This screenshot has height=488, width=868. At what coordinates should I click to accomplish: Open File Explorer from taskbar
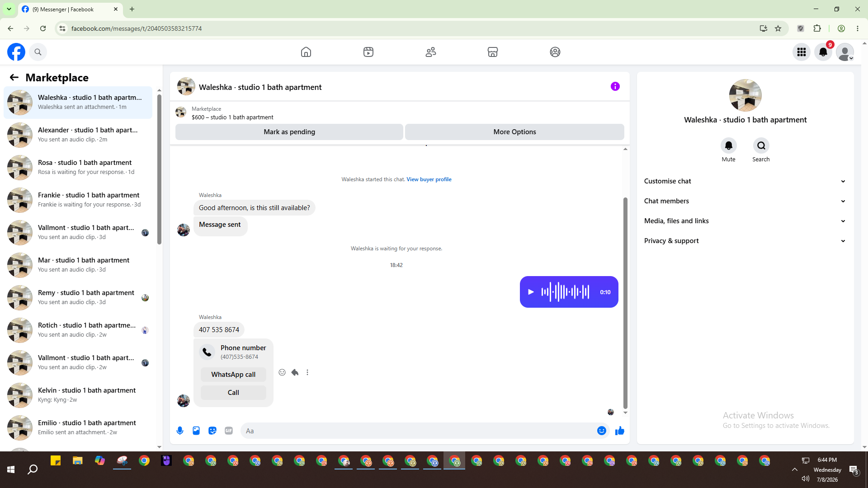[78, 461]
